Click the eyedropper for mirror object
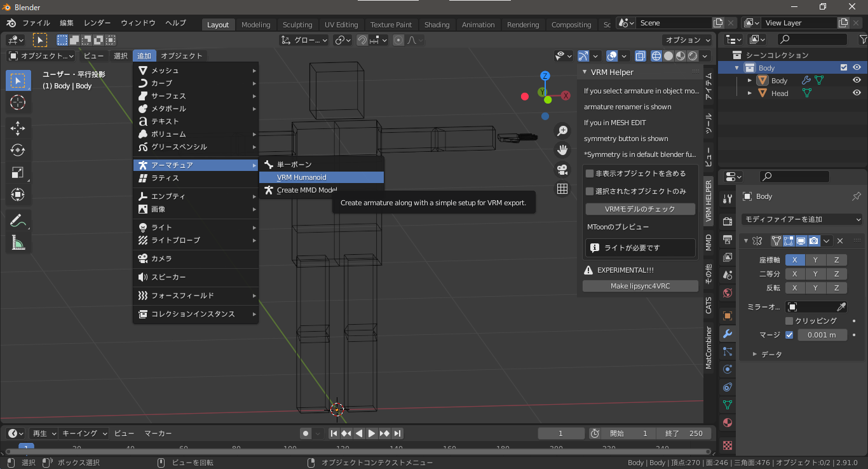Viewport: 868px width, 469px height. tap(841, 307)
